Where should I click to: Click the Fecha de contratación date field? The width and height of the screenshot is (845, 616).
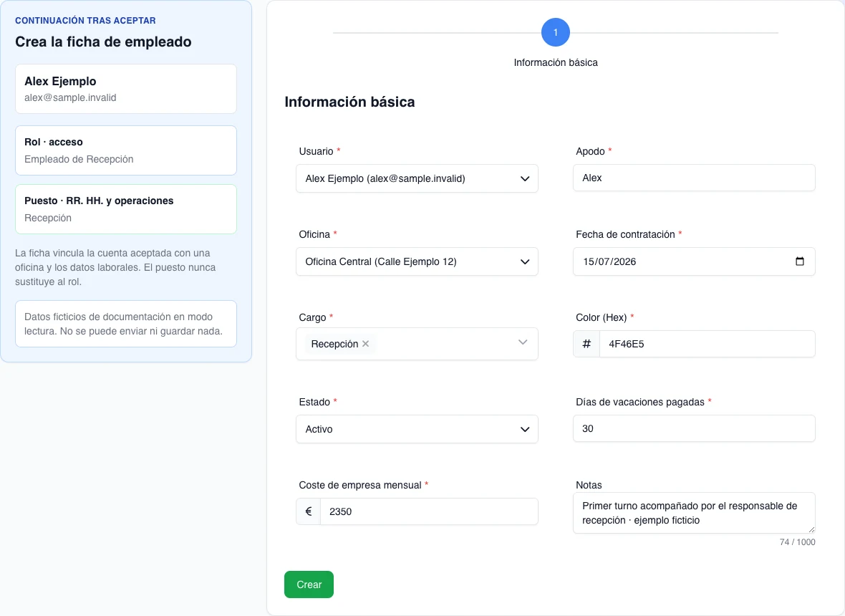coord(694,261)
